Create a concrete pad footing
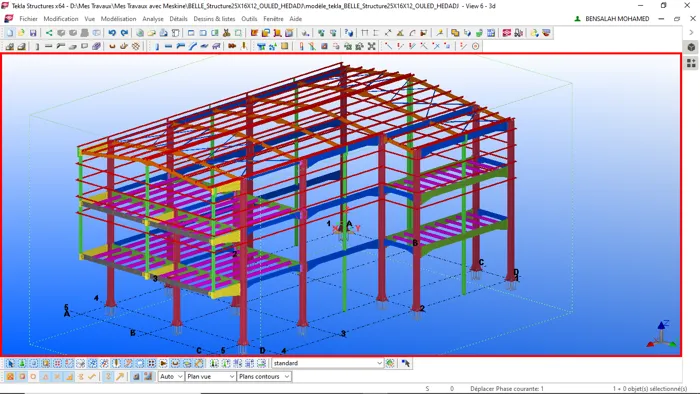 [x=9, y=46]
